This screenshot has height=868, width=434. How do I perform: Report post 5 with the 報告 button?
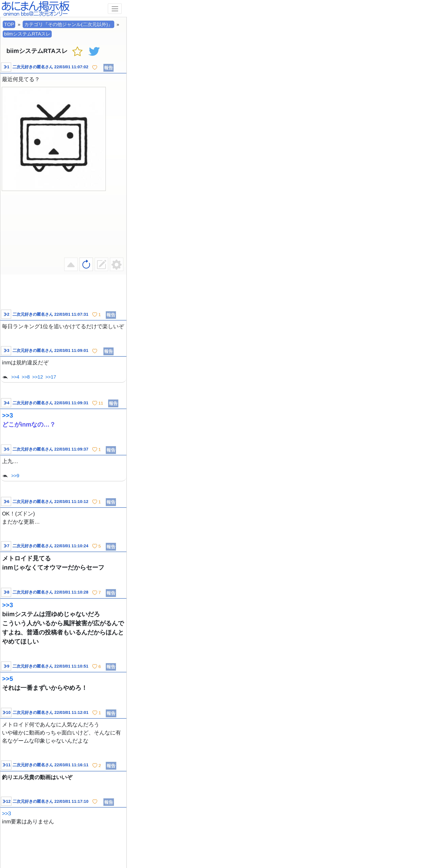[x=111, y=450]
